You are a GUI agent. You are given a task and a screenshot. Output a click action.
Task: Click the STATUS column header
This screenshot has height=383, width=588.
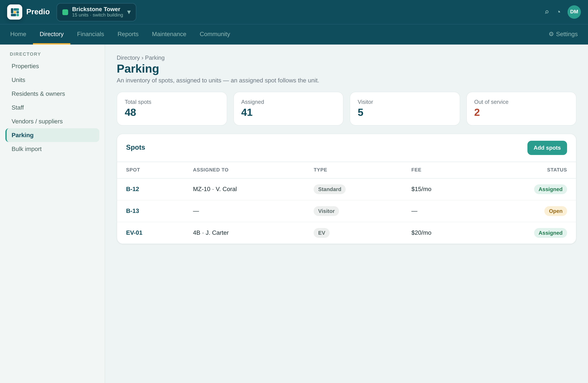tap(557, 170)
